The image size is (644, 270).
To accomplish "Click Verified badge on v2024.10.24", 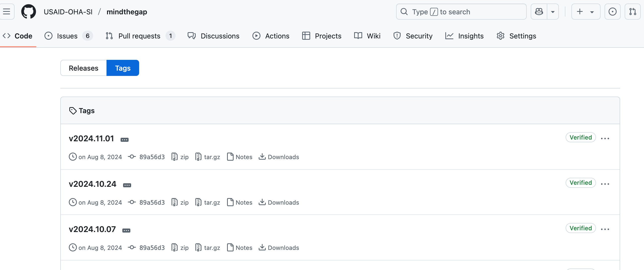I will point(581,183).
